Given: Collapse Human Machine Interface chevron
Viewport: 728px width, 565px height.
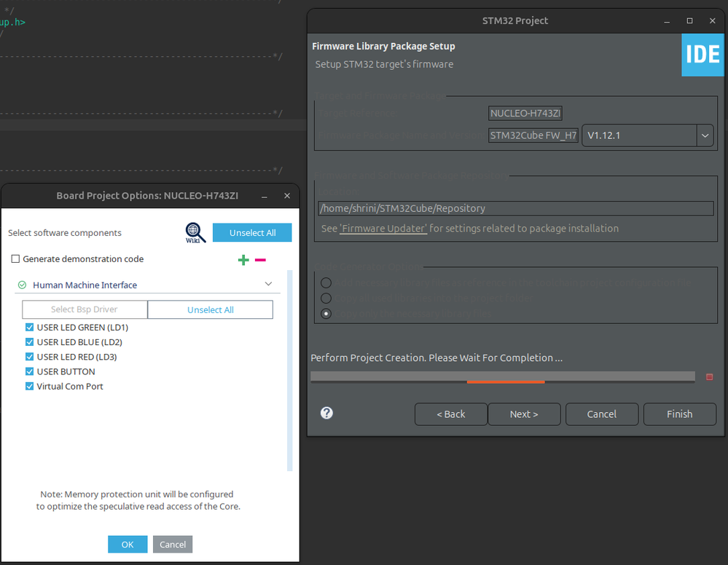Looking at the screenshot, I should click(268, 284).
